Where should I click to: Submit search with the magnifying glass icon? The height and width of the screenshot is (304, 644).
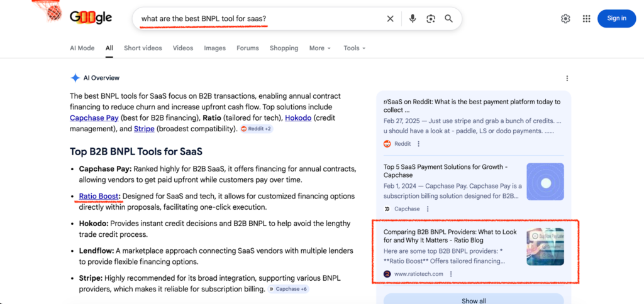pos(448,18)
